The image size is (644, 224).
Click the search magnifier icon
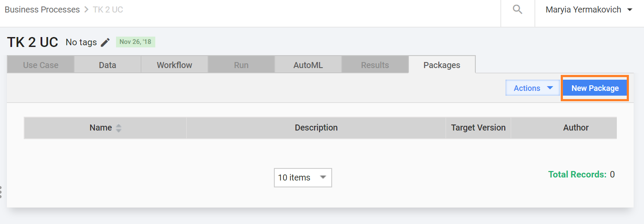pyautogui.click(x=518, y=9)
